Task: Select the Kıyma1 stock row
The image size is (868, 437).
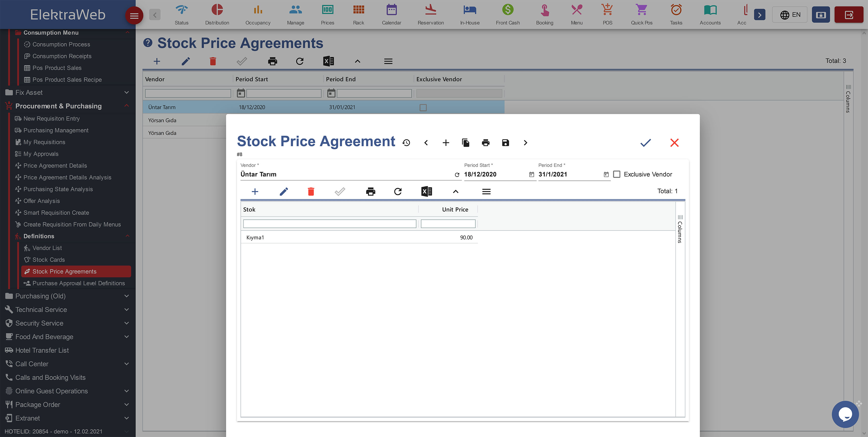Action: (x=359, y=237)
